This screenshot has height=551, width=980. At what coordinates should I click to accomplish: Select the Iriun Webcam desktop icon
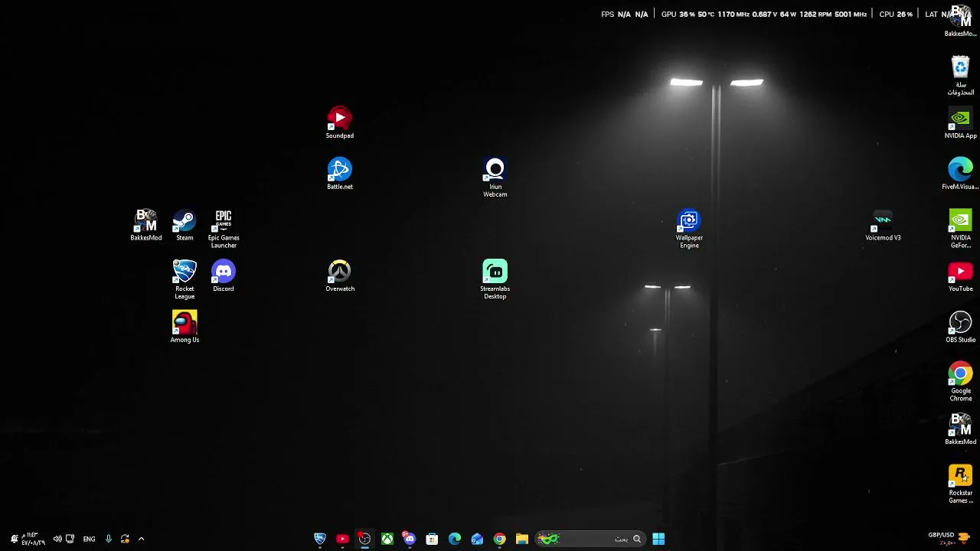[495, 178]
